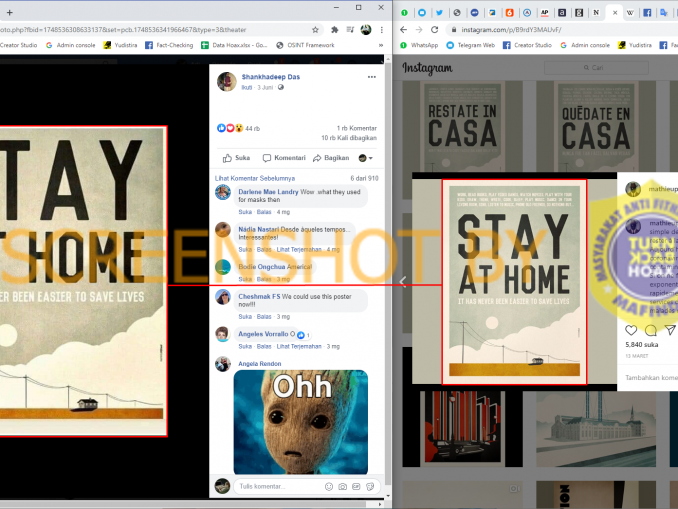Open Shankhadeep Das profile picture
Image resolution: width=678 pixels, height=509 pixels.
[227, 82]
